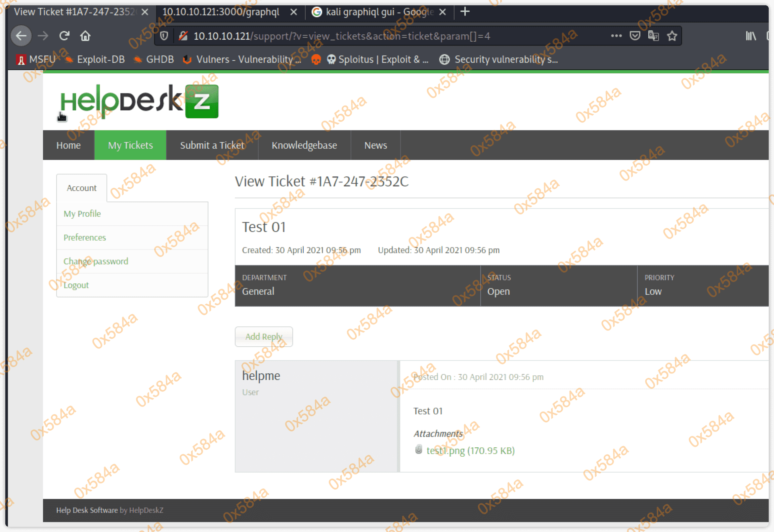Click the HelpDeskZ logo
This screenshot has width=774, height=532.
coord(139,101)
